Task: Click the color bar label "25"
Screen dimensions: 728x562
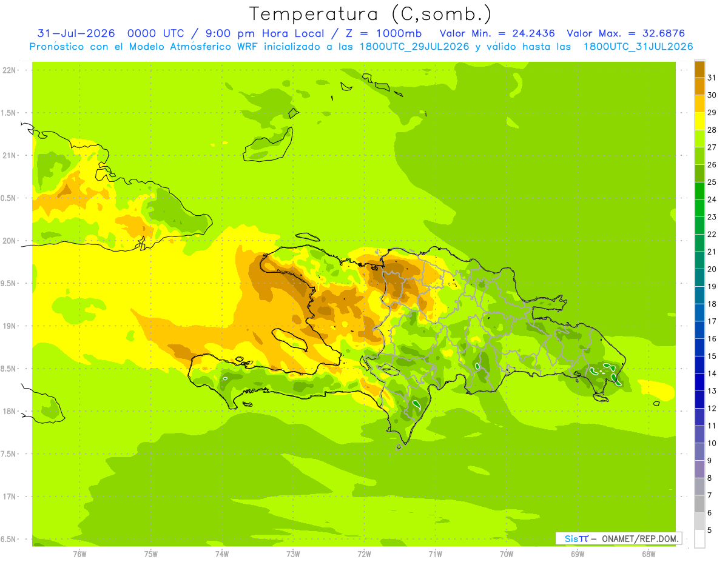Action: coord(712,182)
